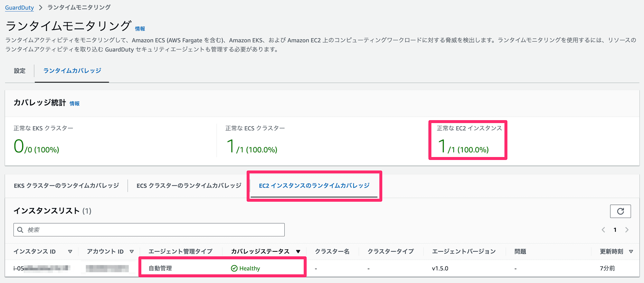The image size is (644, 283).
Task: Select the ランタイムカバレッジ tab
Action: click(x=72, y=71)
